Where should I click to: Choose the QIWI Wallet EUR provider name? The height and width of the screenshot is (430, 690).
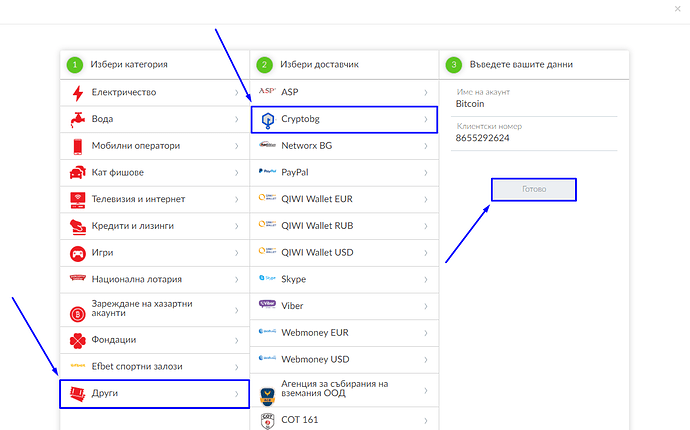317,199
